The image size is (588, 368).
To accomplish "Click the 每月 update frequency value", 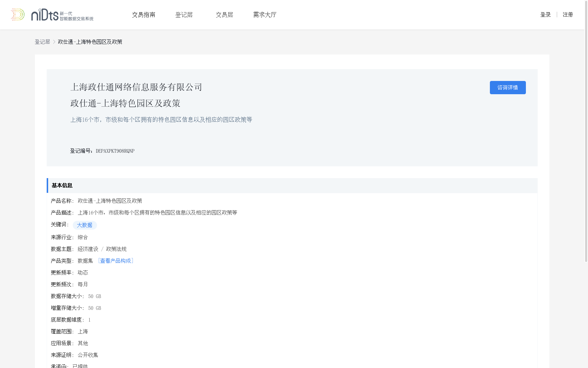I will pos(83,284).
